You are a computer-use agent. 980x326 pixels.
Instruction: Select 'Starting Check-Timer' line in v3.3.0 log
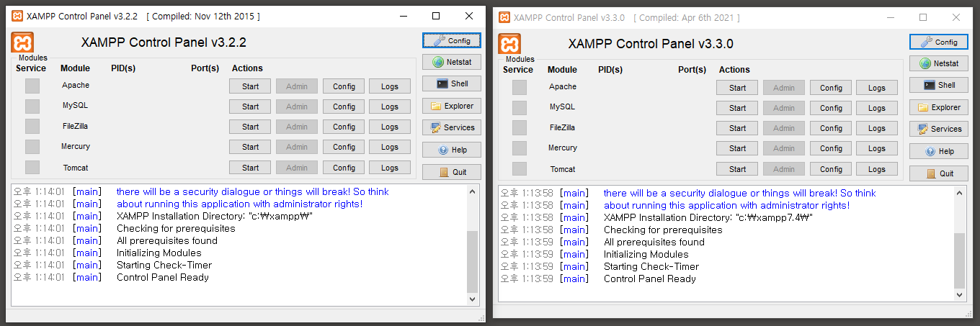[651, 266]
